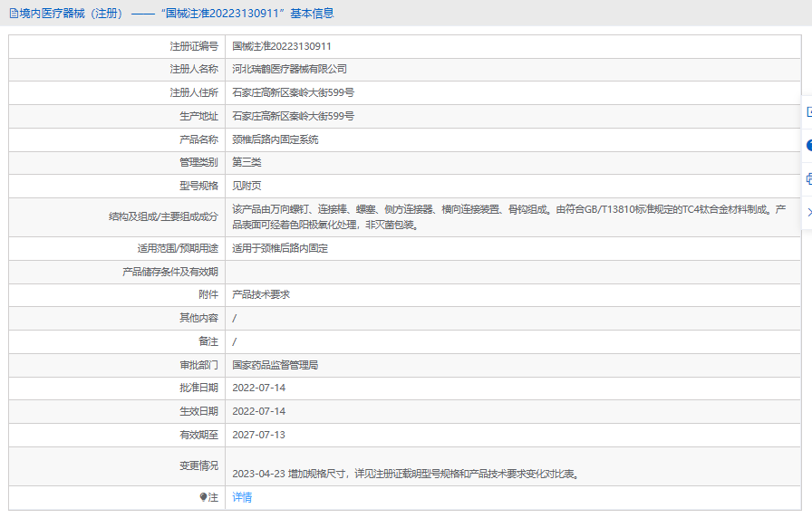Click the 产品名称 row label
The height and width of the screenshot is (518, 812).
[198, 139]
